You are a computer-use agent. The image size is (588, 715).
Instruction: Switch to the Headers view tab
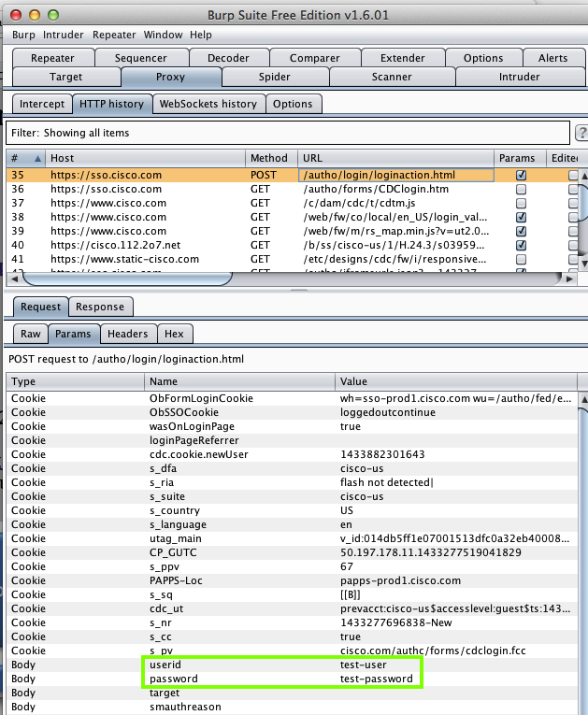(x=128, y=334)
